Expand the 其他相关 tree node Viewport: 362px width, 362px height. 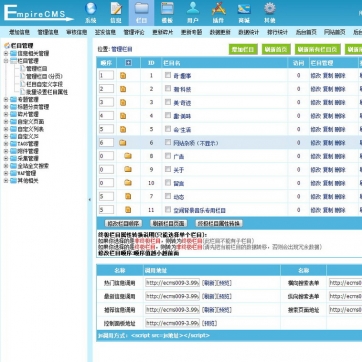tap(6, 181)
